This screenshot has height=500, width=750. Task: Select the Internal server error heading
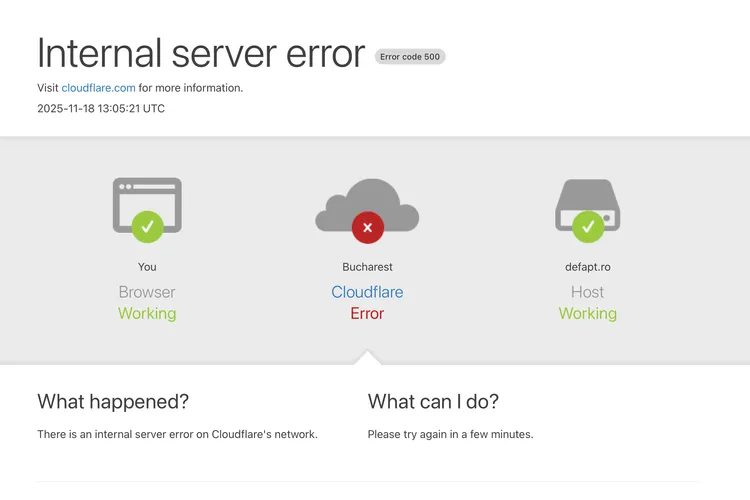[201, 53]
